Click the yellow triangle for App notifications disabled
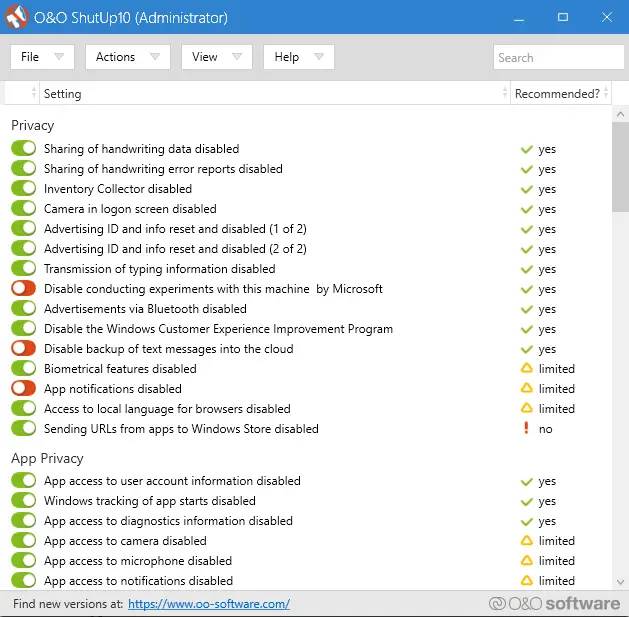Image resolution: width=629 pixels, height=617 pixels. 526,389
